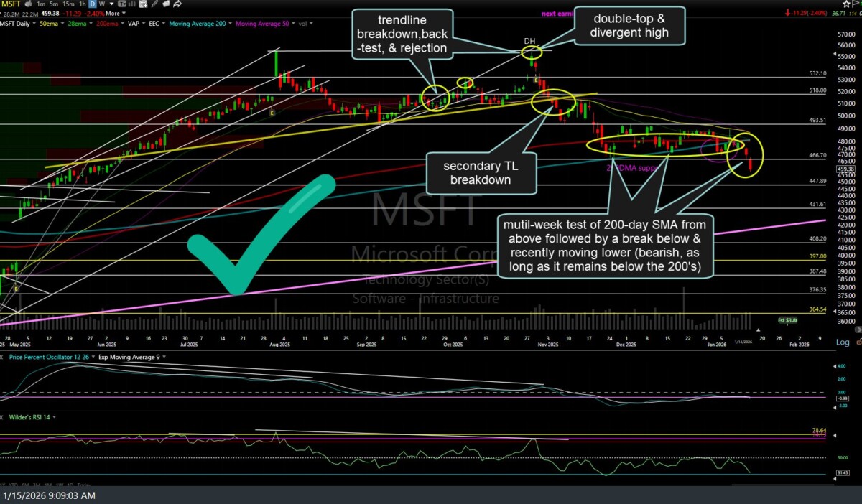Click the layout windows icon in the toolbar
This screenshot has width=862, height=504.
click(x=166, y=4)
